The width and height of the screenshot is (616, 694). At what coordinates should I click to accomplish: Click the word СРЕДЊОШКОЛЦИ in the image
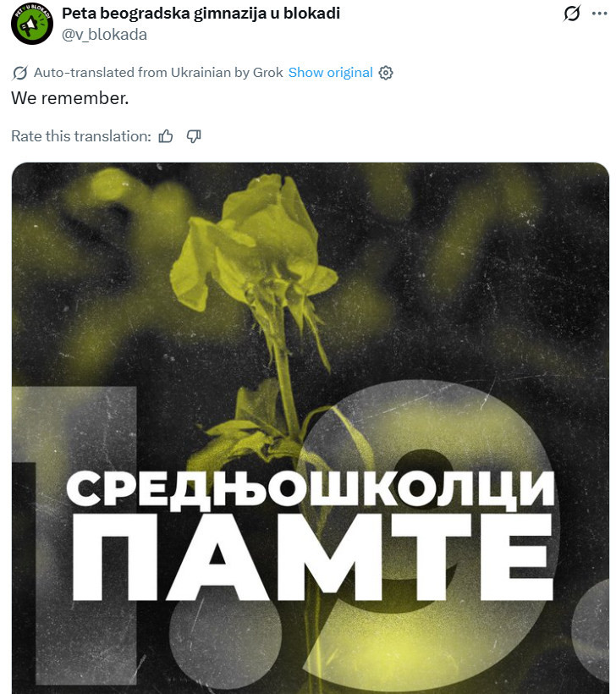click(x=310, y=488)
